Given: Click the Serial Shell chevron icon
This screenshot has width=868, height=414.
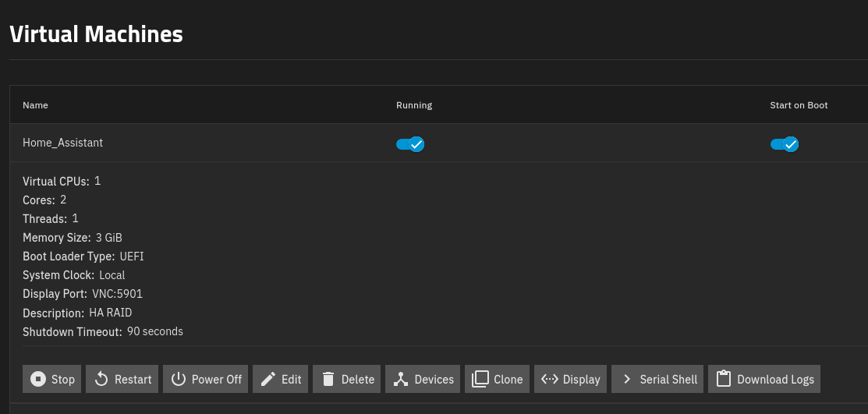Looking at the screenshot, I should pos(627,379).
